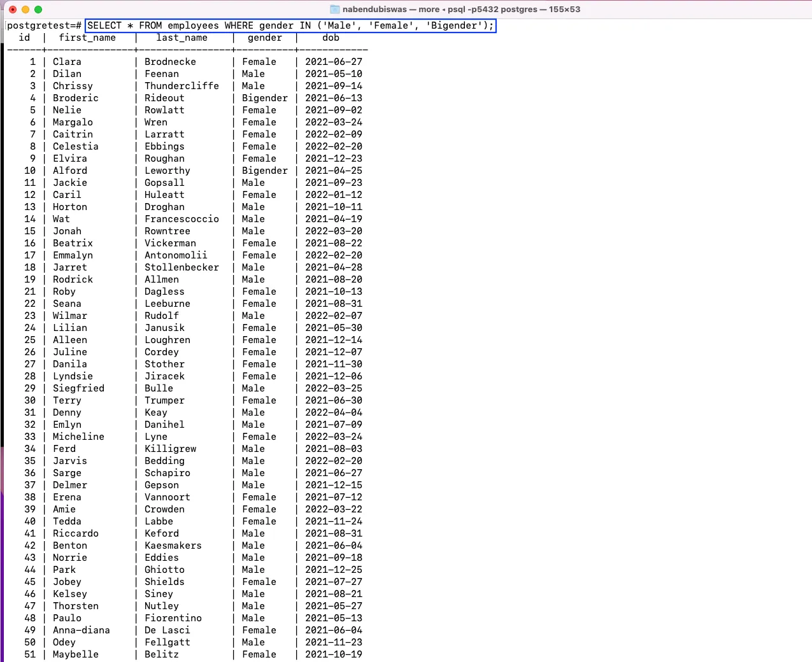
Task: Click the first_name column header
Action: click(87, 38)
